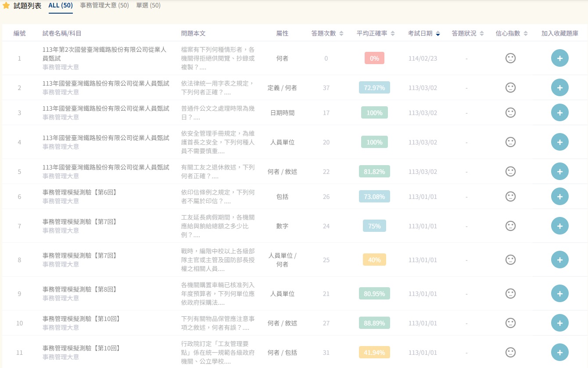Click the 問題本文 column header
Image resolution: width=588 pixels, height=368 pixels.
tap(193, 33)
